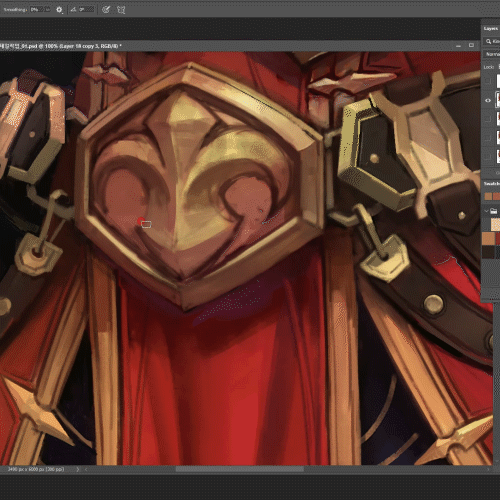Open the Normal blend mode dropdown

[x=492, y=54]
